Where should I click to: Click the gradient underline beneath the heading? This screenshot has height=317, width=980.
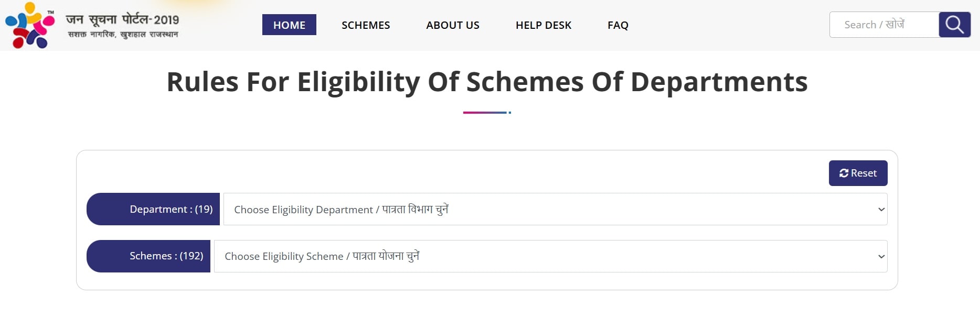[x=487, y=112]
